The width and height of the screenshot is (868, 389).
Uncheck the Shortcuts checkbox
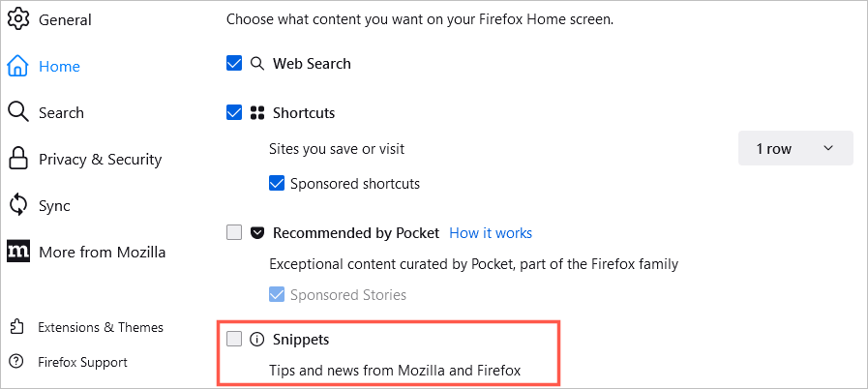point(234,113)
